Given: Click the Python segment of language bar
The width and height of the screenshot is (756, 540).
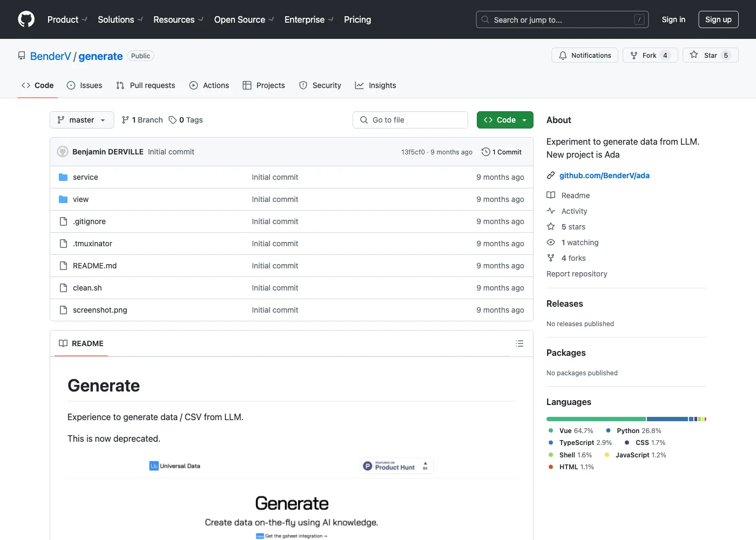Looking at the screenshot, I should pyautogui.click(x=667, y=419).
